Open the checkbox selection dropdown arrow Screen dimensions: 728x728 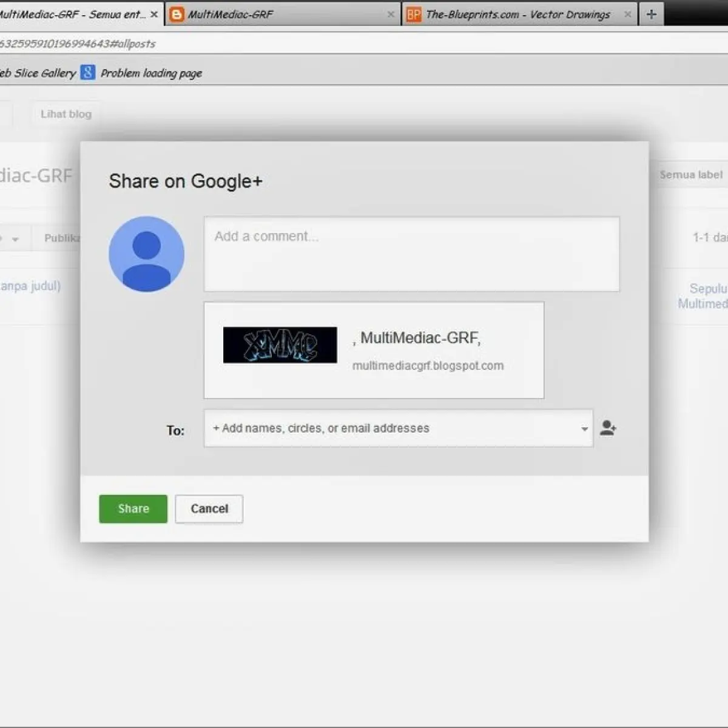[x=15, y=239]
